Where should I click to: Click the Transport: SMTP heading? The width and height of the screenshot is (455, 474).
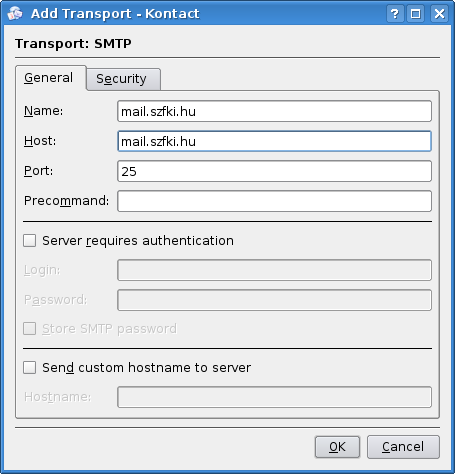73,44
